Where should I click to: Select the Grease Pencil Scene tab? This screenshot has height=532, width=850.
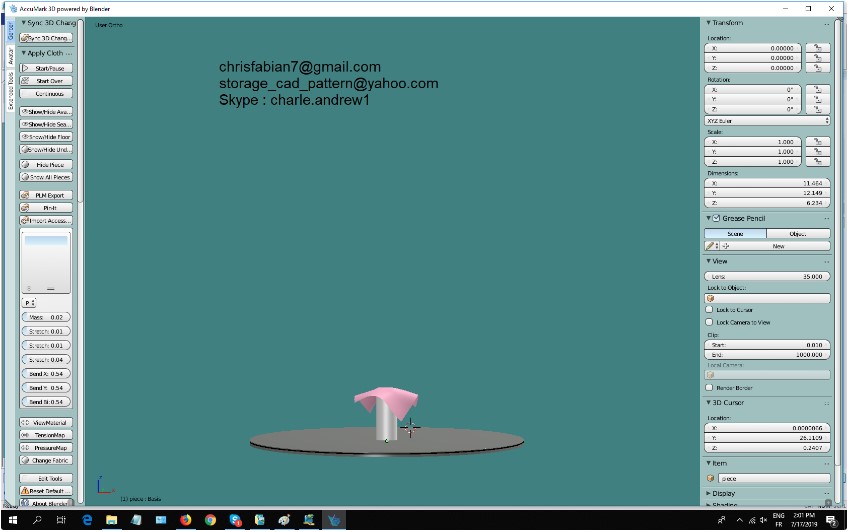[736, 234]
